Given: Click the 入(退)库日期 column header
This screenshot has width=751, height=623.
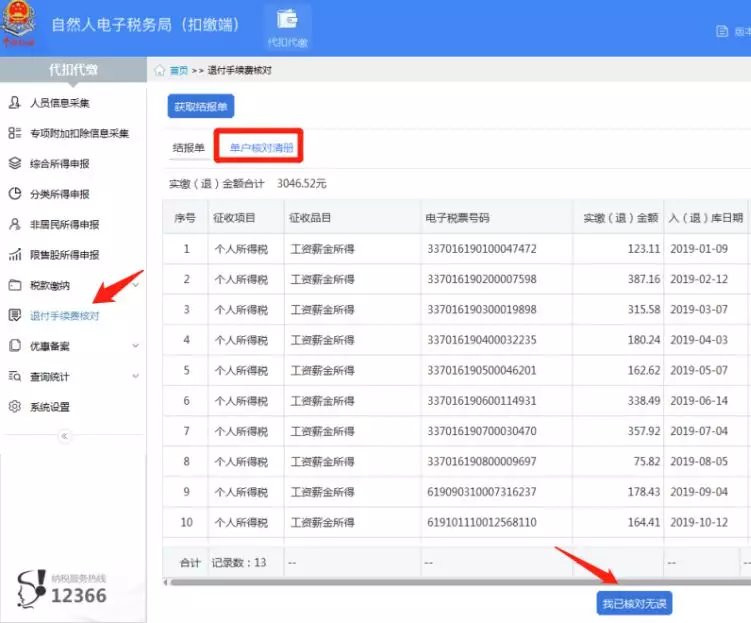Looking at the screenshot, I should pyautogui.click(x=706, y=218).
